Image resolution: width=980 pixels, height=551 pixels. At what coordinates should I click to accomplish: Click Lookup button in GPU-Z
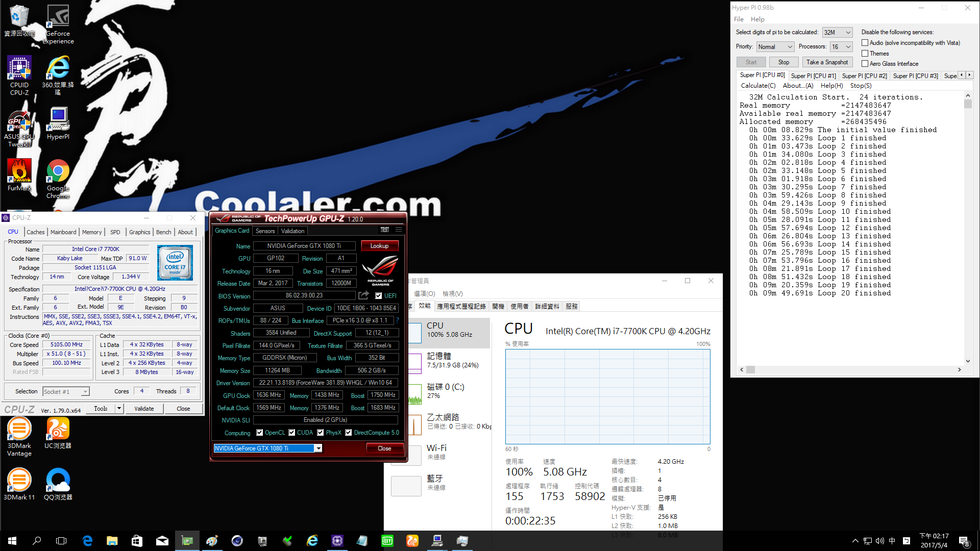(x=380, y=246)
